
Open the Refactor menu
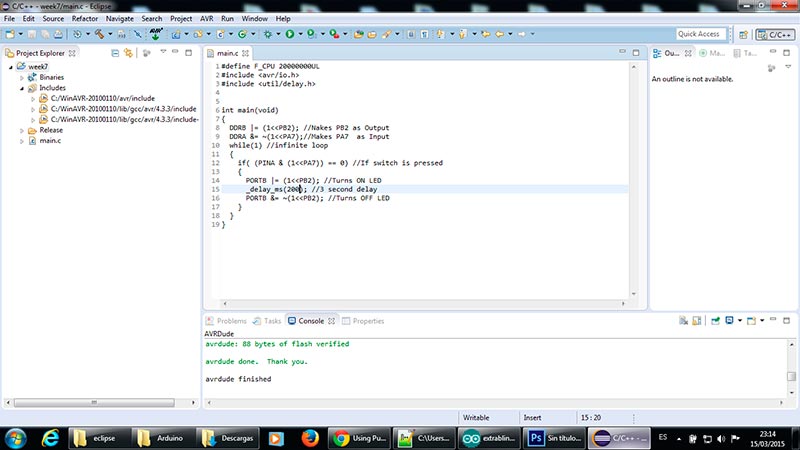coord(85,18)
